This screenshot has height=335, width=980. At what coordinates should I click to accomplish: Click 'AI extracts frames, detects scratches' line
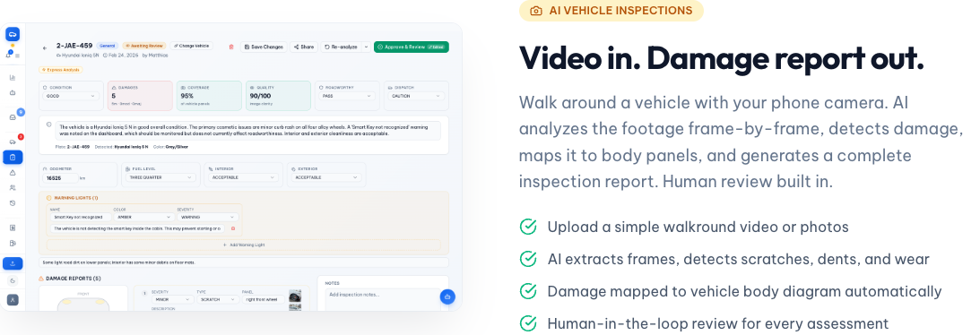(x=738, y=259)
